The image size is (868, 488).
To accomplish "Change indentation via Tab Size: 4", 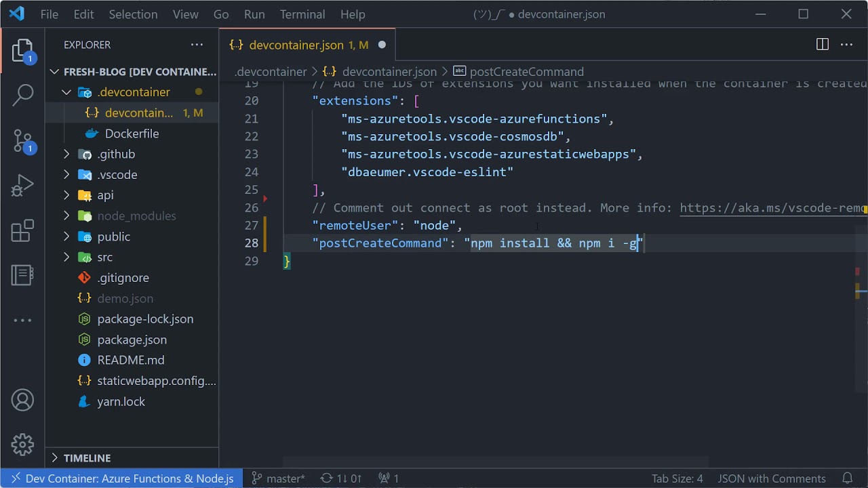I will [x=677, y=479].
